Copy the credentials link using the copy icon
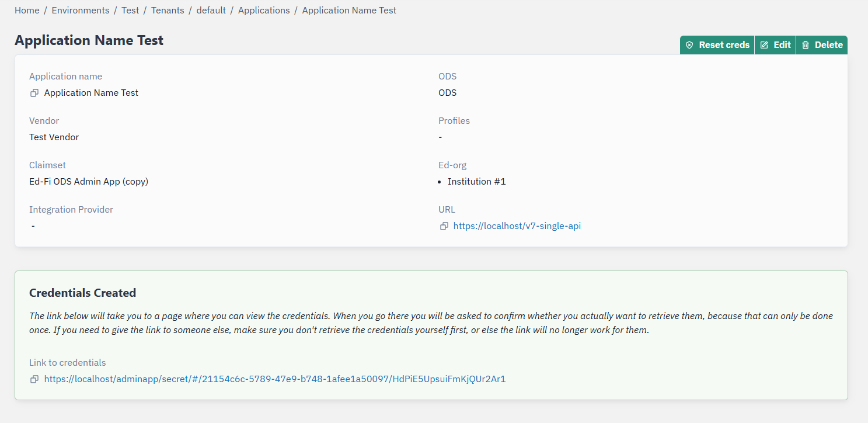The width and height of the screenshot is (868, 423). tap(34, 379)
